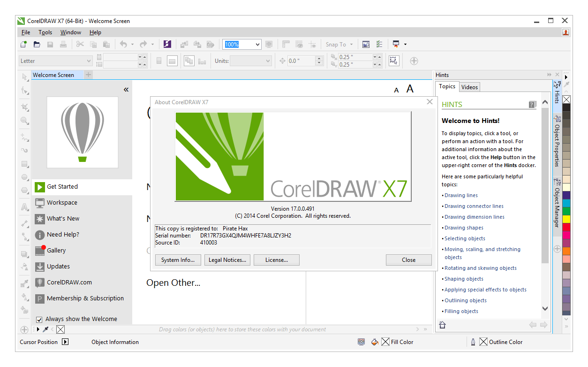Viewport: 588px width, 367px height.
Task: Click the Updates download icon
Action: (40, 266)
